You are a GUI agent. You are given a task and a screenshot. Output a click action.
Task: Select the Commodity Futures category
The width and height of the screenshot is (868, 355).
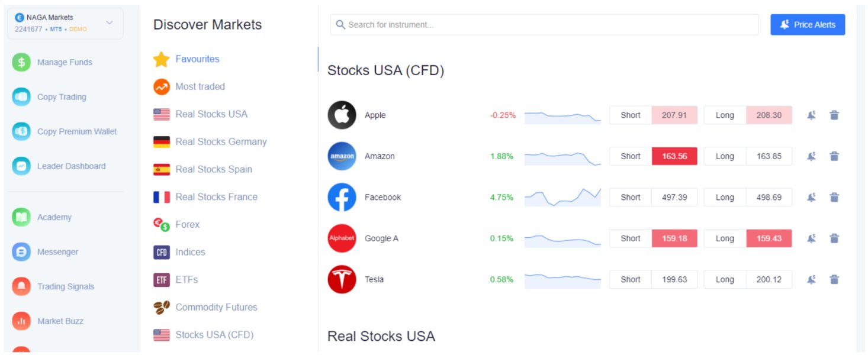(216, 307)
